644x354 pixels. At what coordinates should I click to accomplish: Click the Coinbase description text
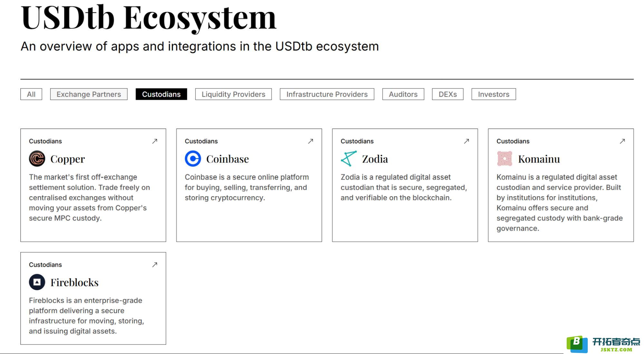coord(247,187)
